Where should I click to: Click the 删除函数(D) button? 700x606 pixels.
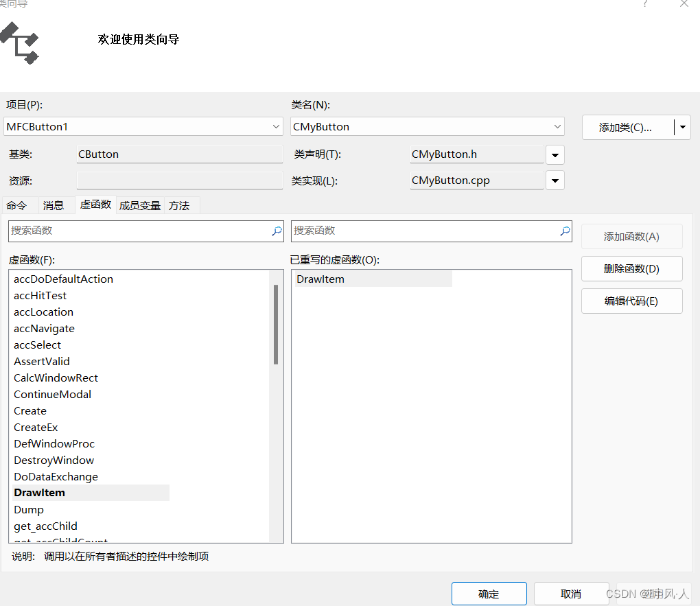tap(631, 268)
